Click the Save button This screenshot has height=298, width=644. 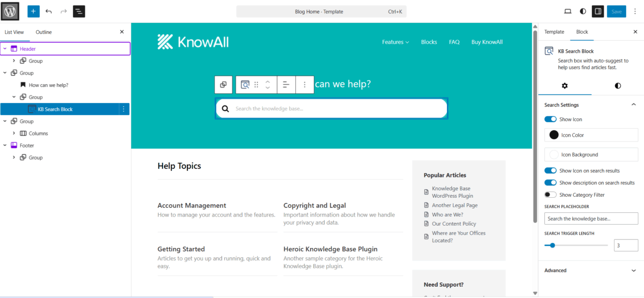coord(617,11)
